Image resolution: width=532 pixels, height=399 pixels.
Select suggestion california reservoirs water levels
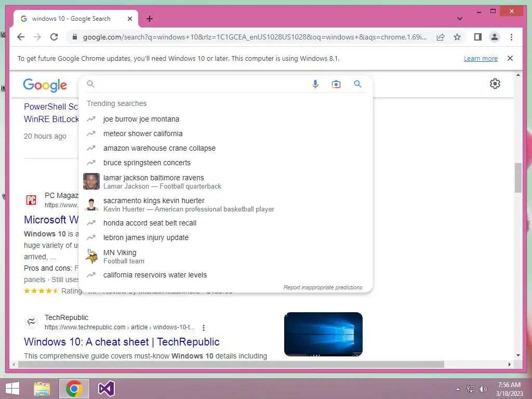(x=225, y=275)
